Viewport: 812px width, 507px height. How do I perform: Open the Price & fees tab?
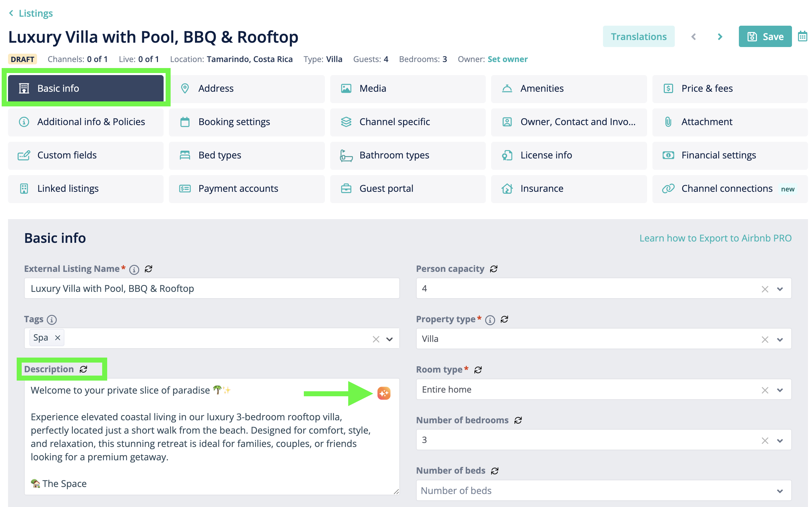point(730,88)
